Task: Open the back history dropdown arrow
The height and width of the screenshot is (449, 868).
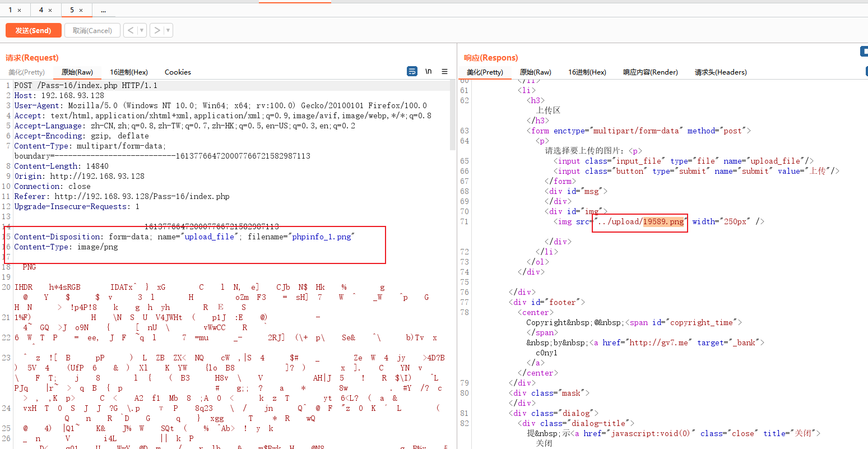Action: pos(141,30)
